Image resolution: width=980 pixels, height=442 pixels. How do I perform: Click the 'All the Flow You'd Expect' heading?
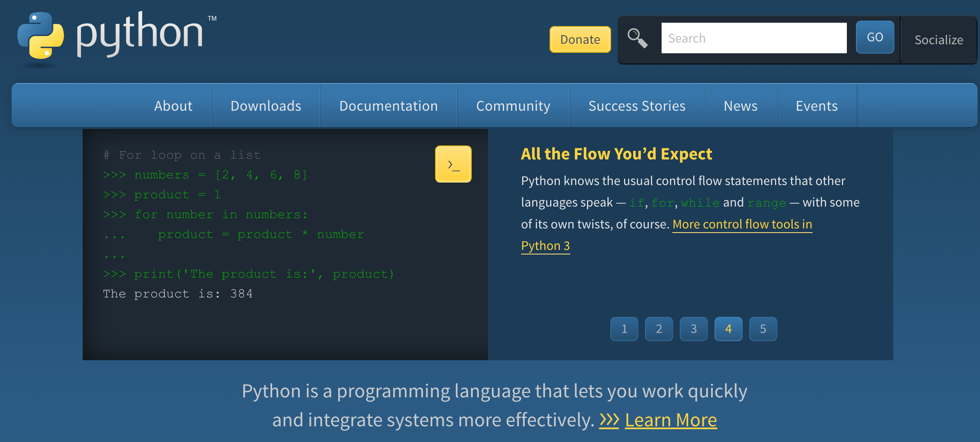(x=617, y=154)
